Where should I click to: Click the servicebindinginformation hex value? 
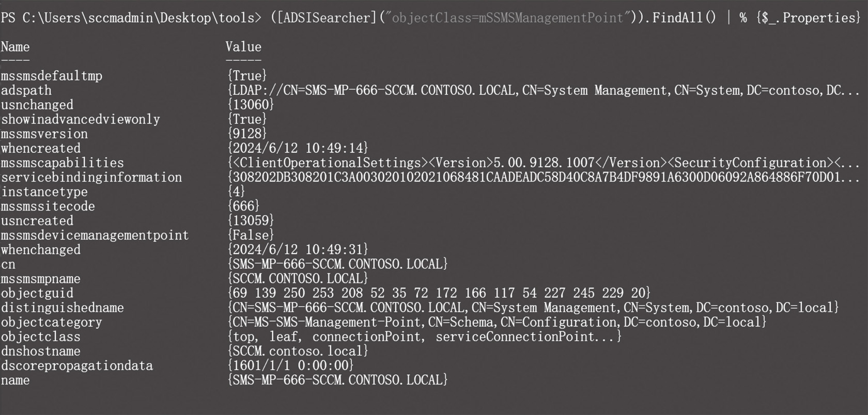pos(544,177)
